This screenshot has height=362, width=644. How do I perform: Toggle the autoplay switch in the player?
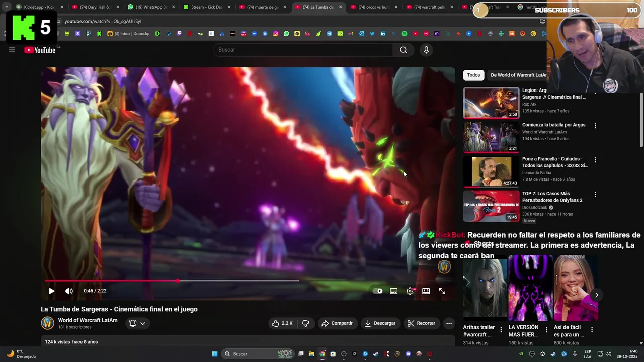point(377,291)
